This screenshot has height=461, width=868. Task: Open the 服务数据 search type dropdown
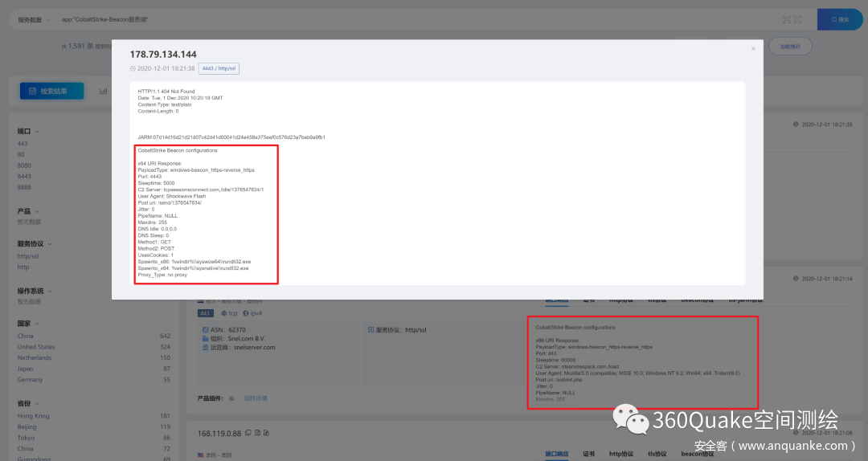(33, 19)
